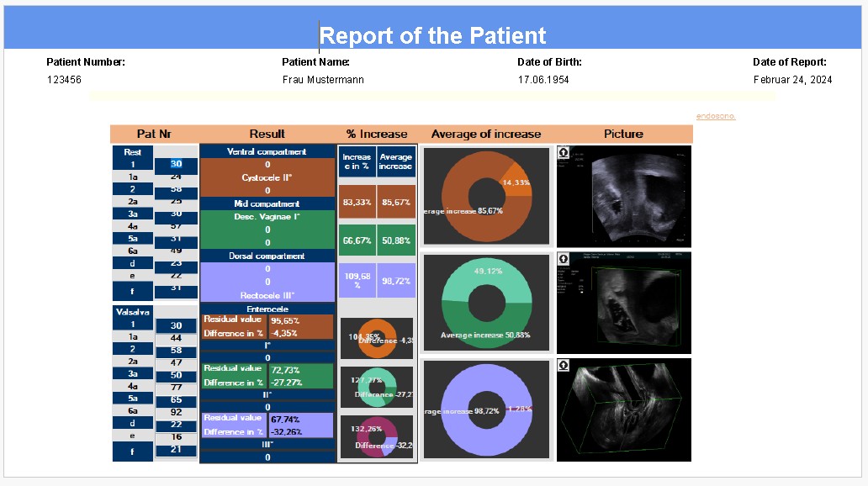Open the bottom 3D cube ultrasound image
The image size is (868, 486).
tap(624, 409)
